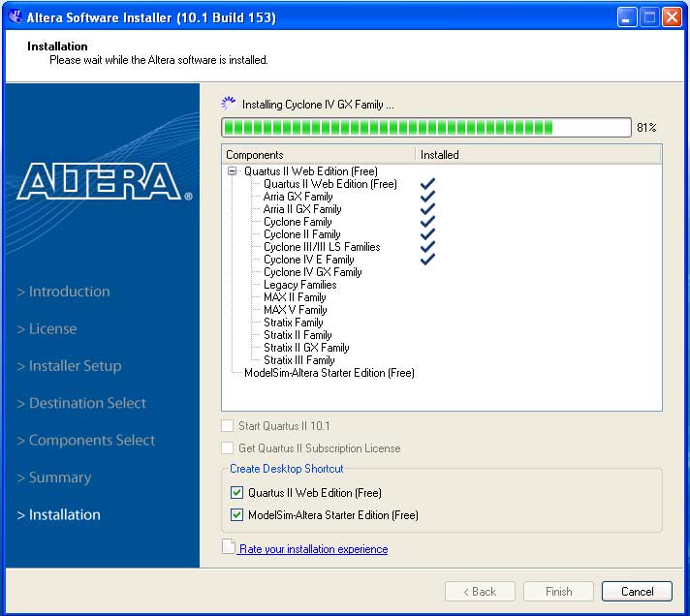Viewport: 690px width, 616px height.
Task: Tick the Get Quartus II Subscription License checkbox
Action: pyautogui.click(x=228, y=448)
